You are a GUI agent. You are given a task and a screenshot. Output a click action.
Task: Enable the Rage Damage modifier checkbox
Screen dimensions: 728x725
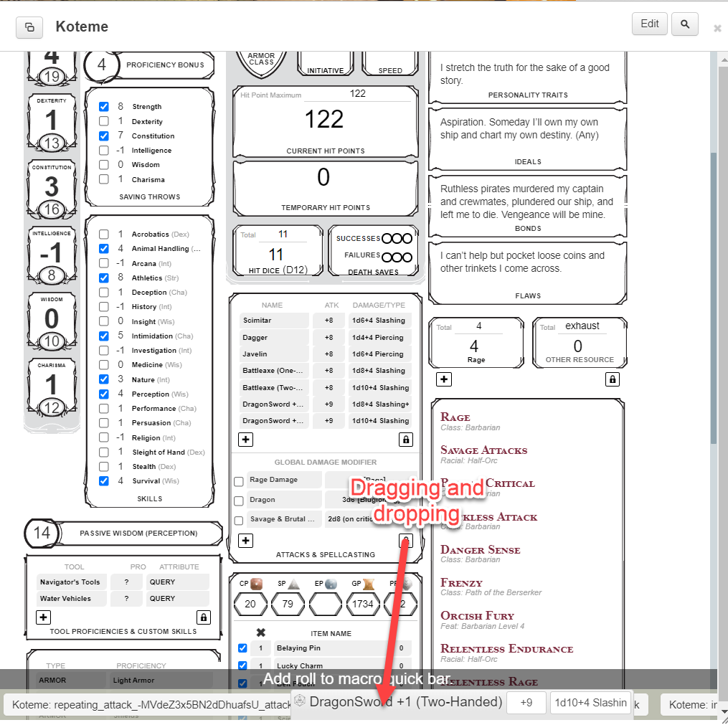point(239,481)
